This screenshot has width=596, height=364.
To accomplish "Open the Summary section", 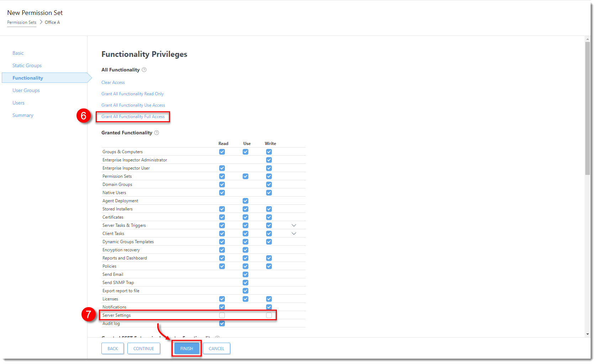I will coord(23,116).
